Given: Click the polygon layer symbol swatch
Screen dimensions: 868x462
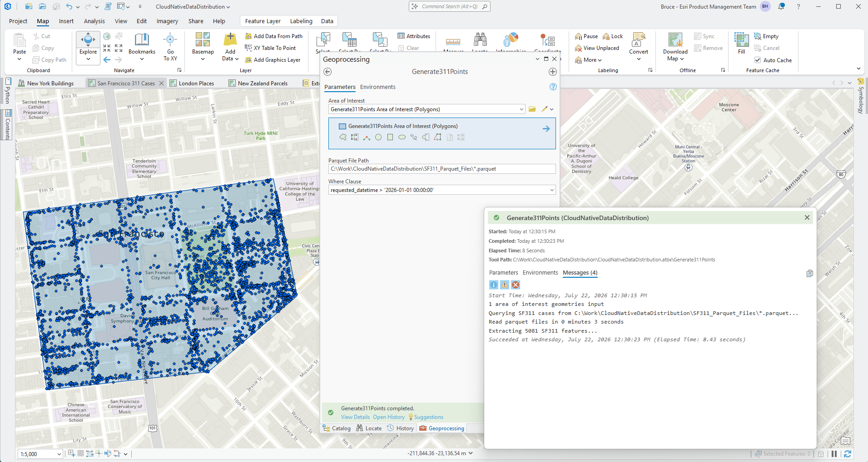Looking at the screenshot, I should (x=342, y=126).
